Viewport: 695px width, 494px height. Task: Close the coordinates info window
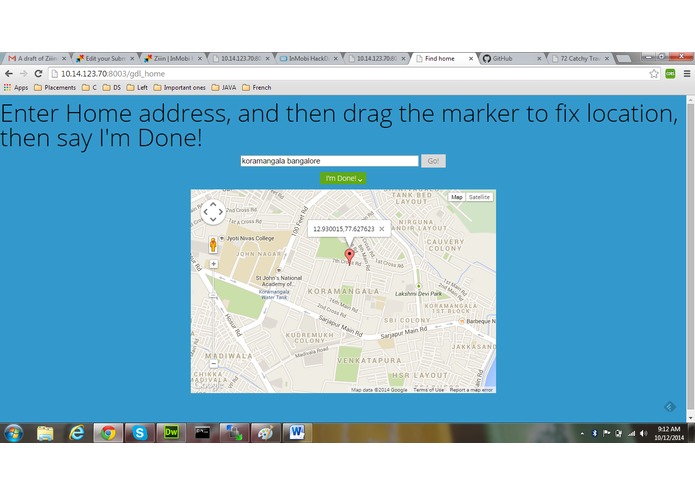382,229
